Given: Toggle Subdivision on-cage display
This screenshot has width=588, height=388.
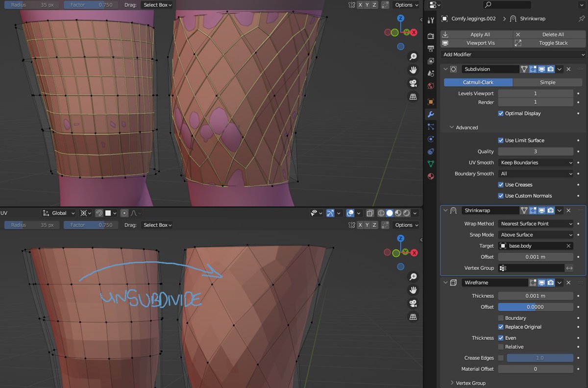Looking at the screenshot, I should coord(524,69).
